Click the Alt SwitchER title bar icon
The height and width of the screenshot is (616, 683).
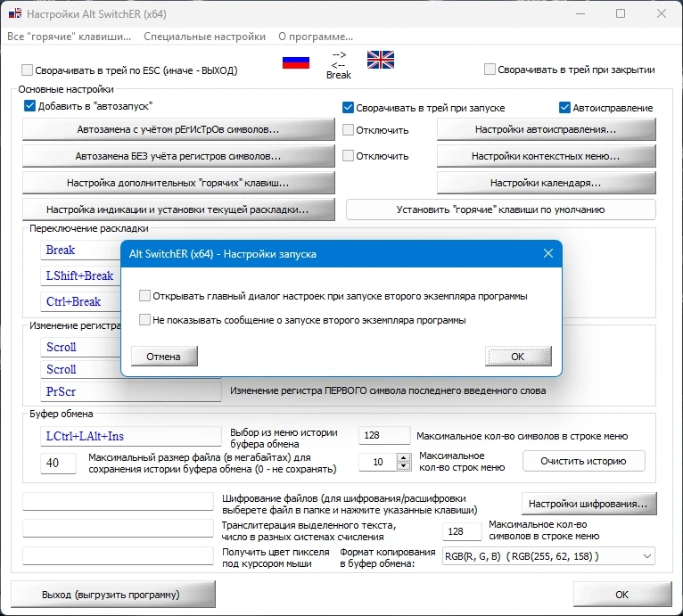click(x=15, y=13)
